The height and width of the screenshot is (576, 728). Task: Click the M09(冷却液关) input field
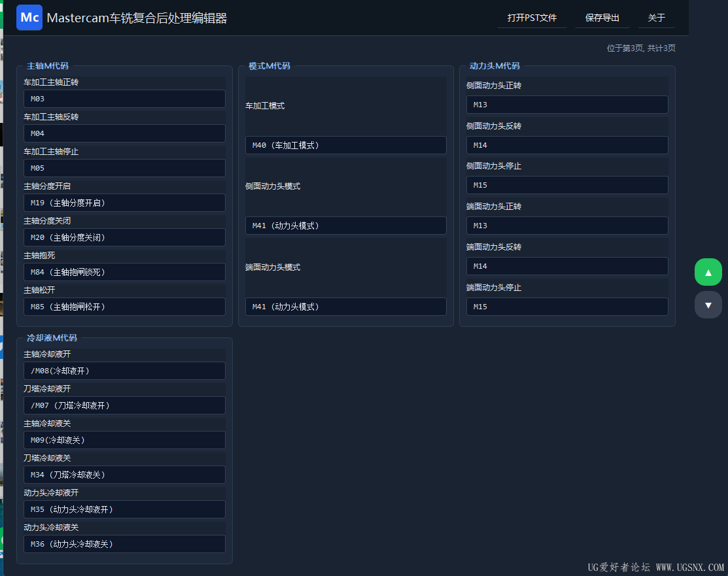124,440
